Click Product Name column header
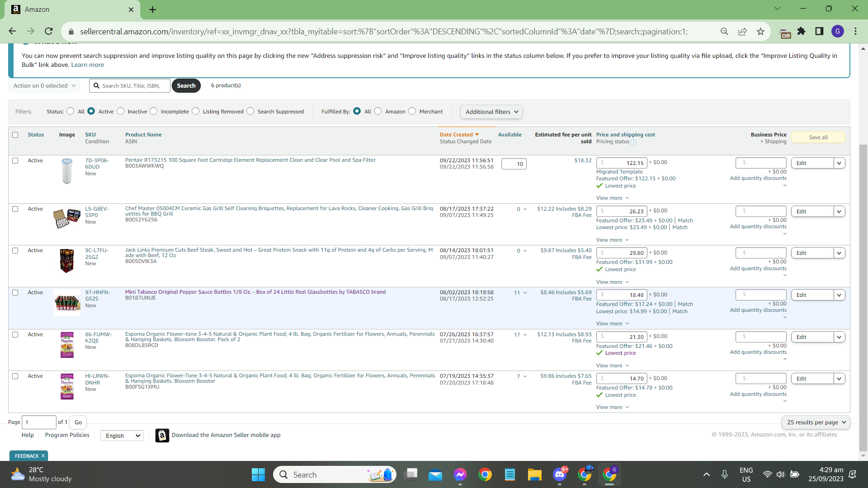Viewport: 868px width, 488px height. [143, 135]
